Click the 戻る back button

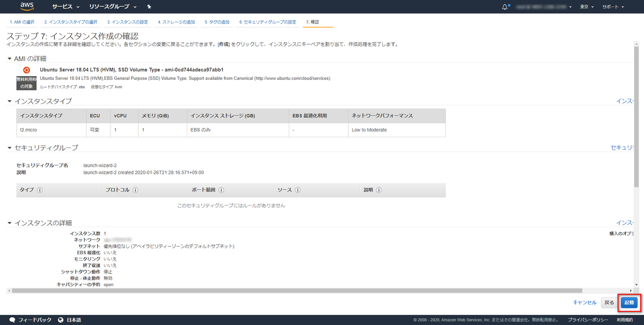pos(609,302)
